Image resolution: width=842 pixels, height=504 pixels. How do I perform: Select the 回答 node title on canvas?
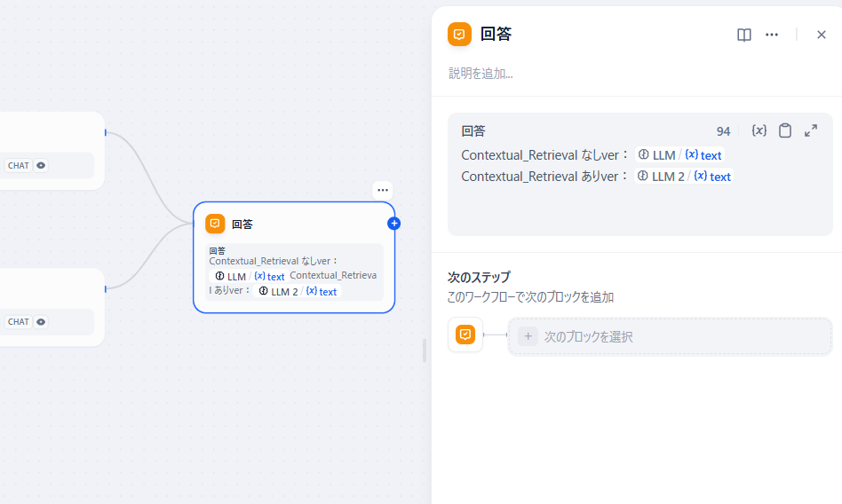(x=242, y=224)
